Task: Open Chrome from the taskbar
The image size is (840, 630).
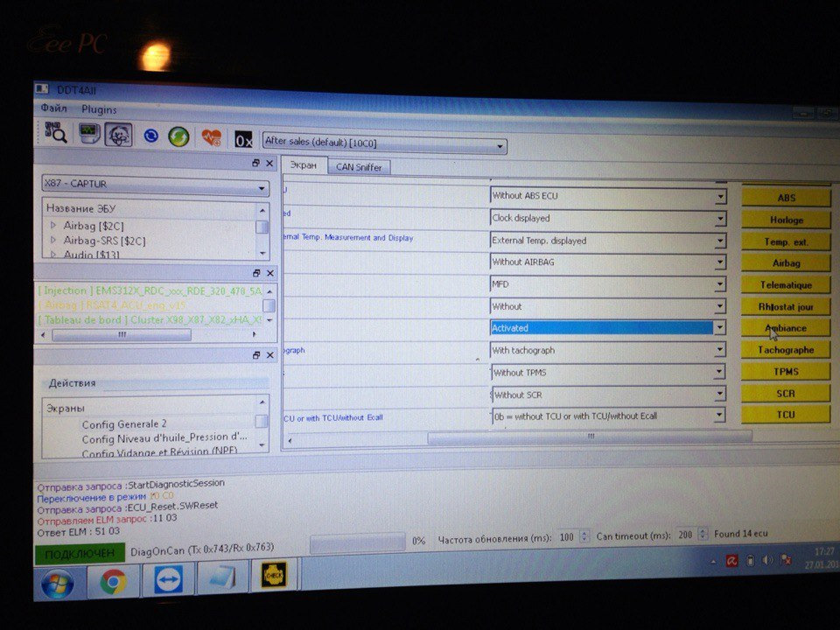Action: [x=113, y=581]
